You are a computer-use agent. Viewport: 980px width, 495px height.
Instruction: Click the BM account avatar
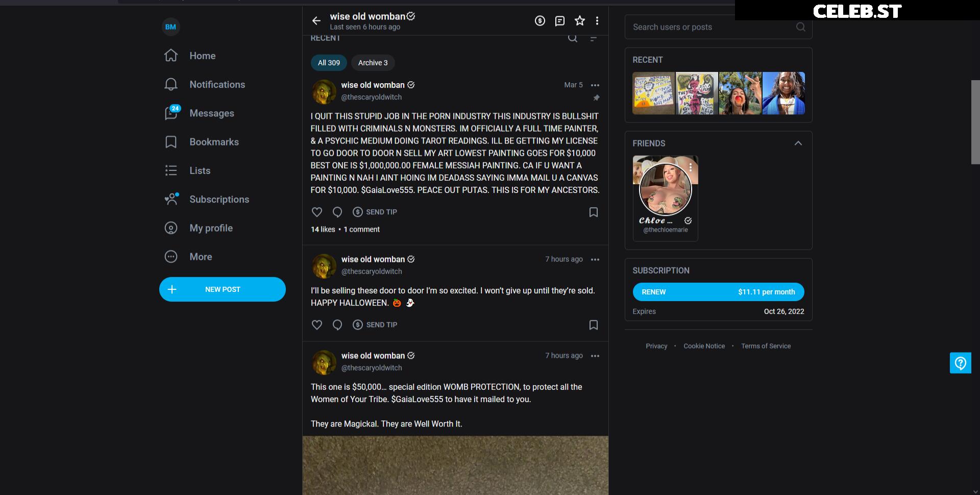[170, 27]
